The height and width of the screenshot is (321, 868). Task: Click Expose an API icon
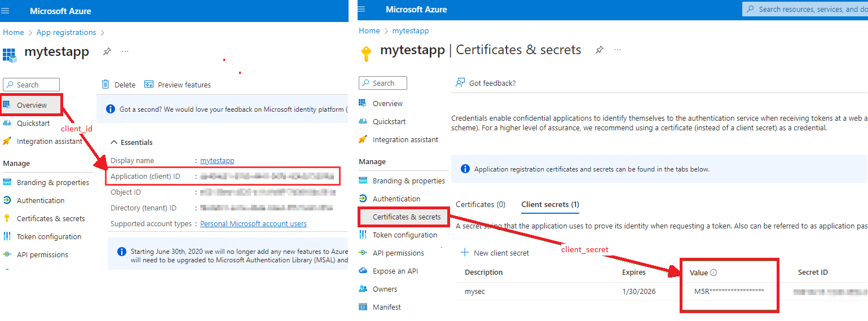[x=363, y=271]
